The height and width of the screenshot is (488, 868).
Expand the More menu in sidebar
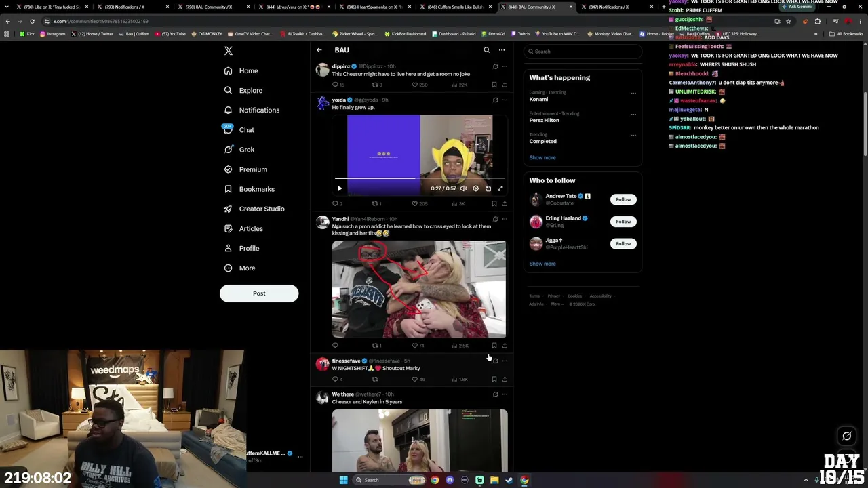[239, 268]
